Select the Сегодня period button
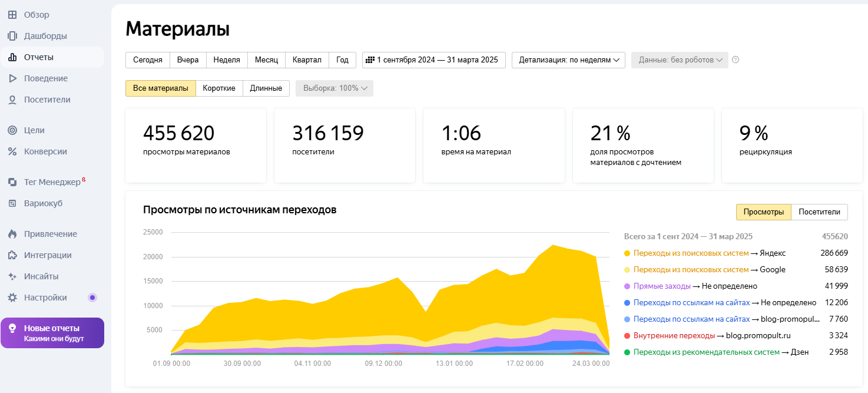Viewport: 868px width, 393px height. point(147,60)
